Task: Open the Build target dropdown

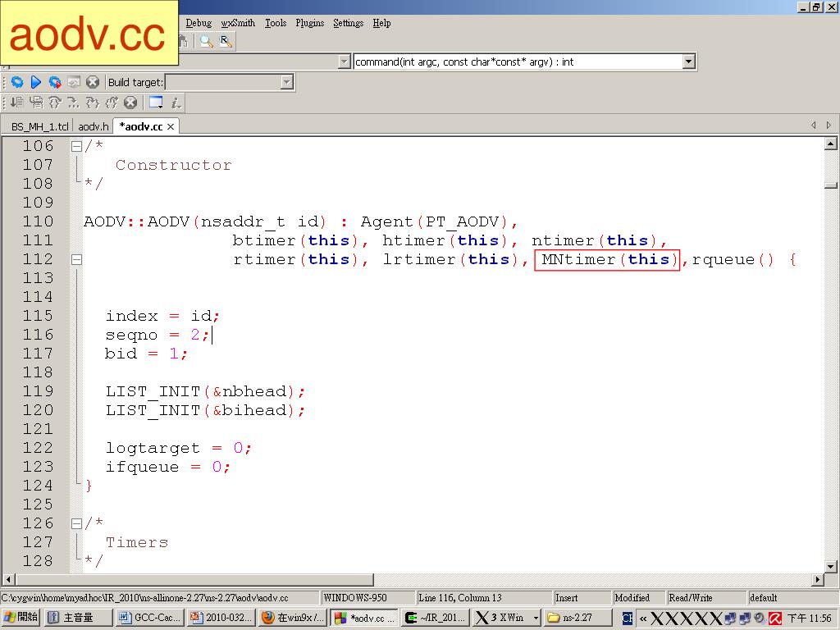Action: click(286, 82)
